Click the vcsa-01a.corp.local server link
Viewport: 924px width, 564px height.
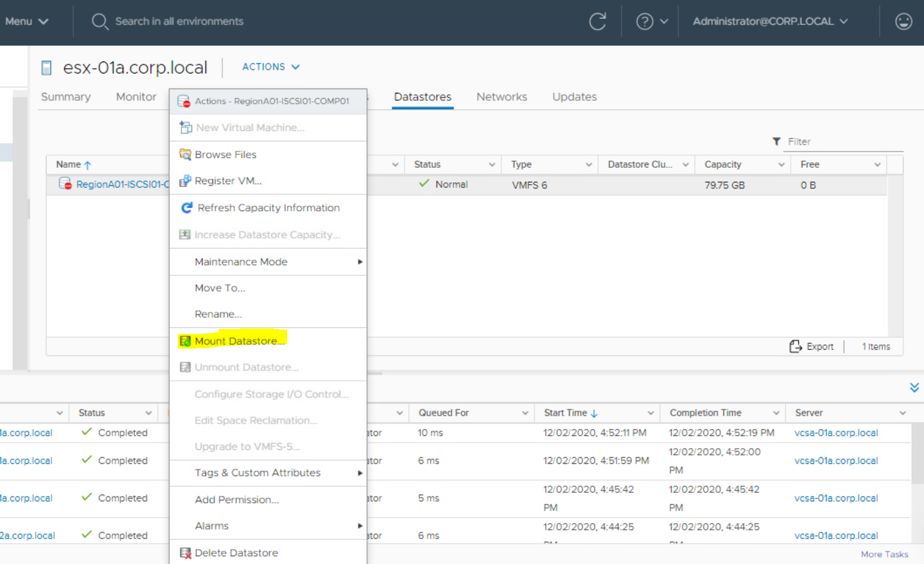(x=836, y=433)
